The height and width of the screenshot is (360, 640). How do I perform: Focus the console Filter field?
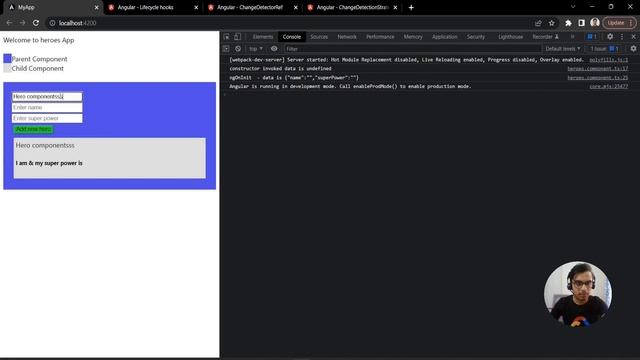pyautogui.click(x=412, y=49)
